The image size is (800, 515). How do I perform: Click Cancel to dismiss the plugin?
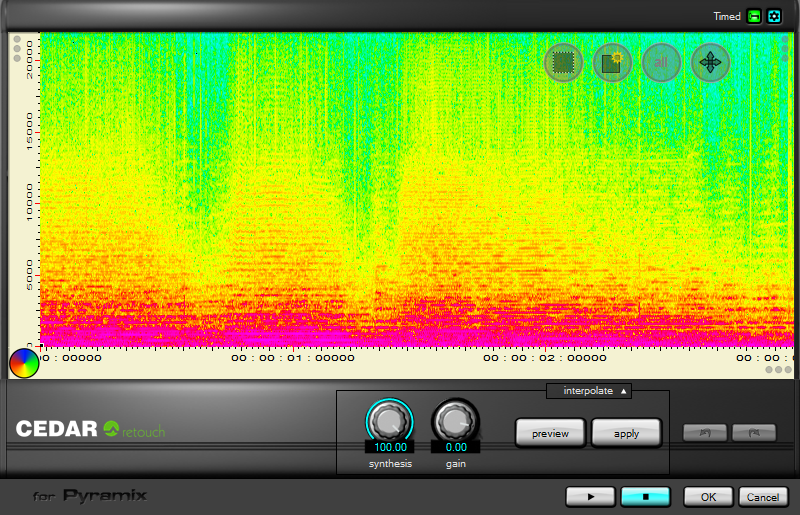(762, 496)
